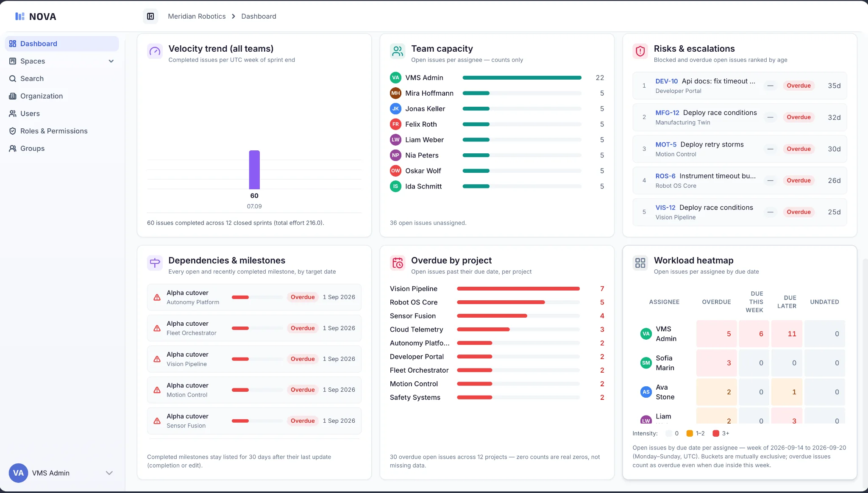868x493 pixels.
Task: Click the Meridian Robotics breadcrumb
Action: point(197,16)
